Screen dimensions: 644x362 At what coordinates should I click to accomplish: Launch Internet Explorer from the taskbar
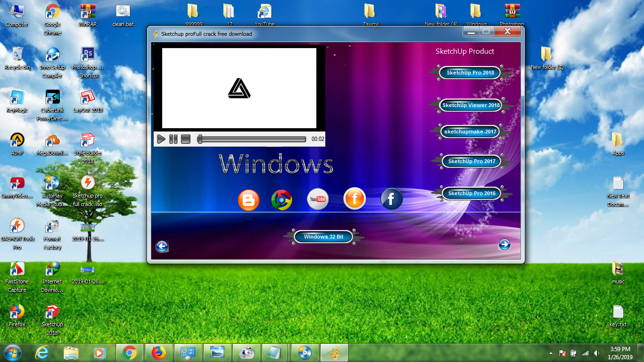(42, 353)
